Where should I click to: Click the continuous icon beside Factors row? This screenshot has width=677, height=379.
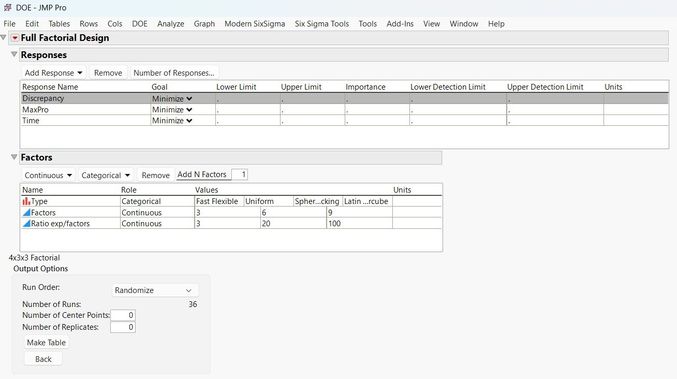[26, 212]
